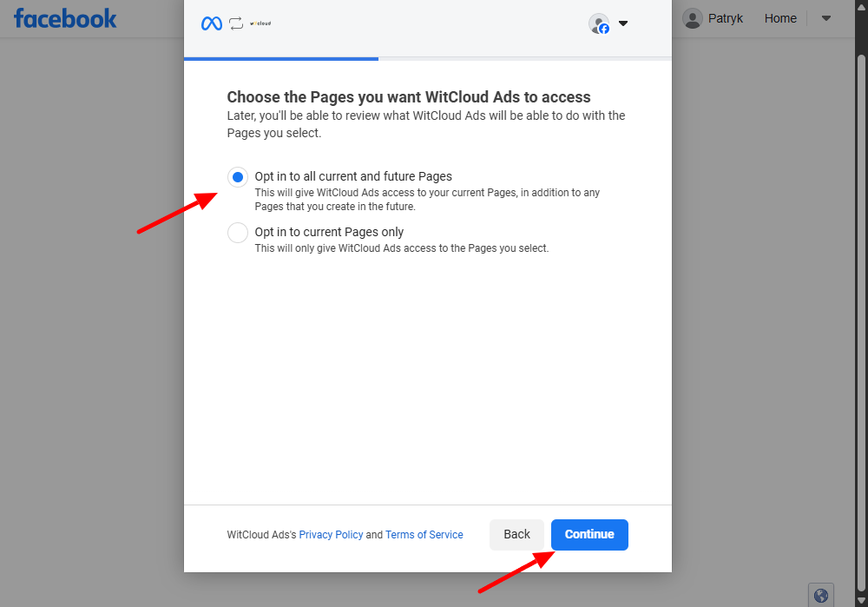Open the Terms of Service link
Viewport: 868px width, 607px height.
pos(424,534)
